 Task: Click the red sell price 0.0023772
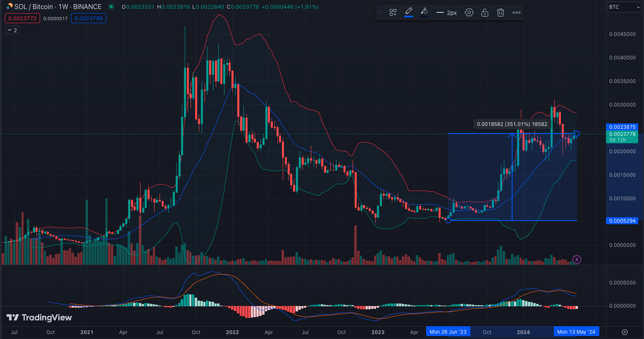(22, 18)
